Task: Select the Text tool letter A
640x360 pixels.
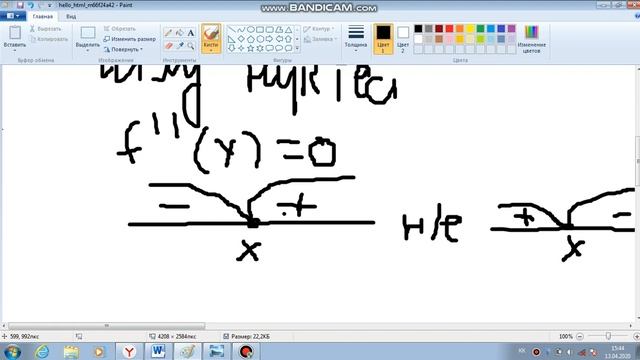Action: tap(191, 33)
